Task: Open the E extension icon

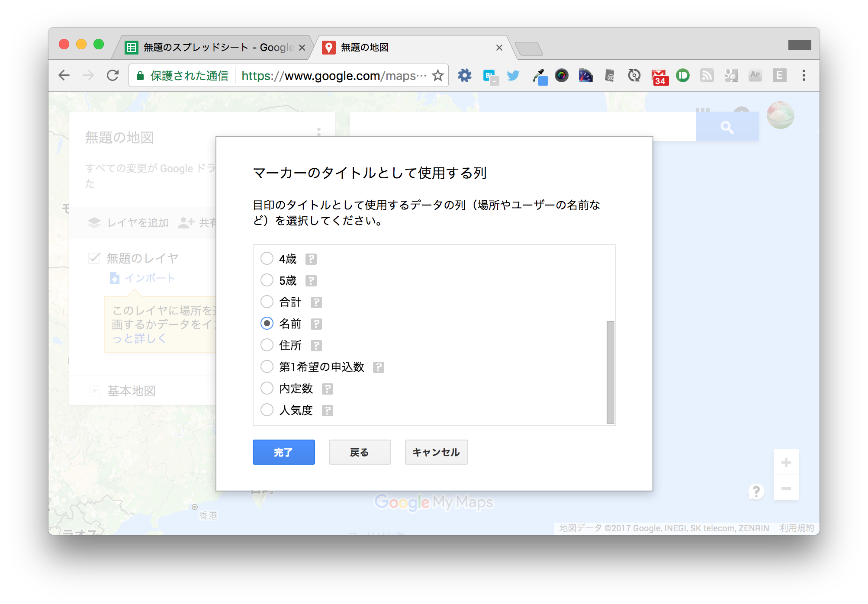Action: (780, 76)
